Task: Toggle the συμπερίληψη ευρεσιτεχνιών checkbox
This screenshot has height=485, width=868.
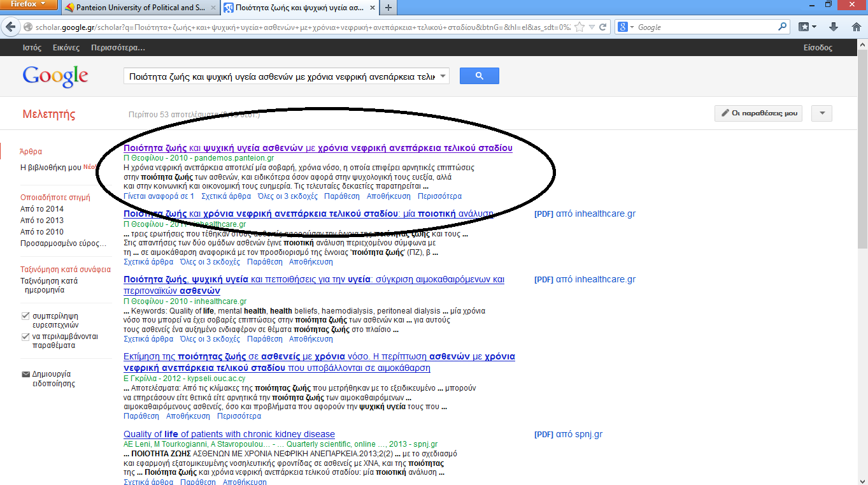Action: (25, 315)
